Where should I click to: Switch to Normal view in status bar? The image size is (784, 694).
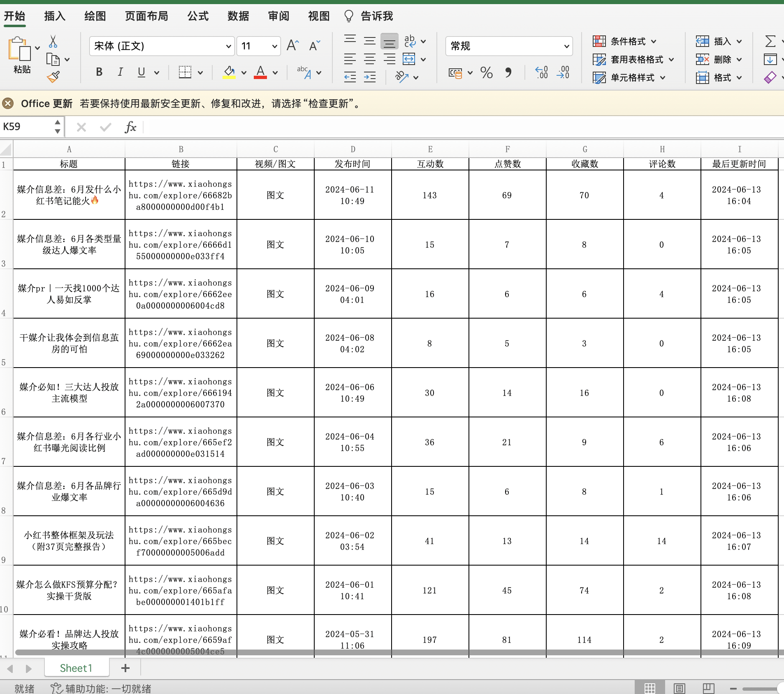pyautogui.click(x=650, y=688)
